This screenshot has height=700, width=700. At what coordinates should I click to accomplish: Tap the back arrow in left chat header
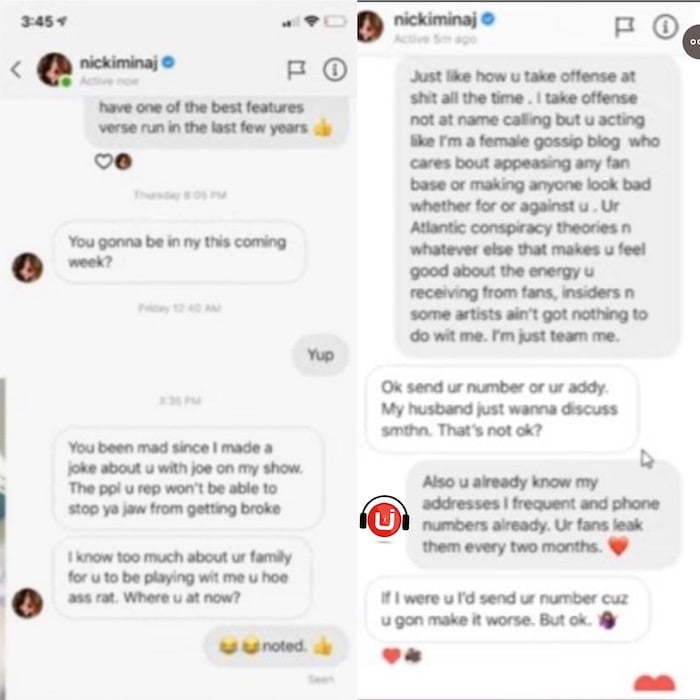pos(17,70)
